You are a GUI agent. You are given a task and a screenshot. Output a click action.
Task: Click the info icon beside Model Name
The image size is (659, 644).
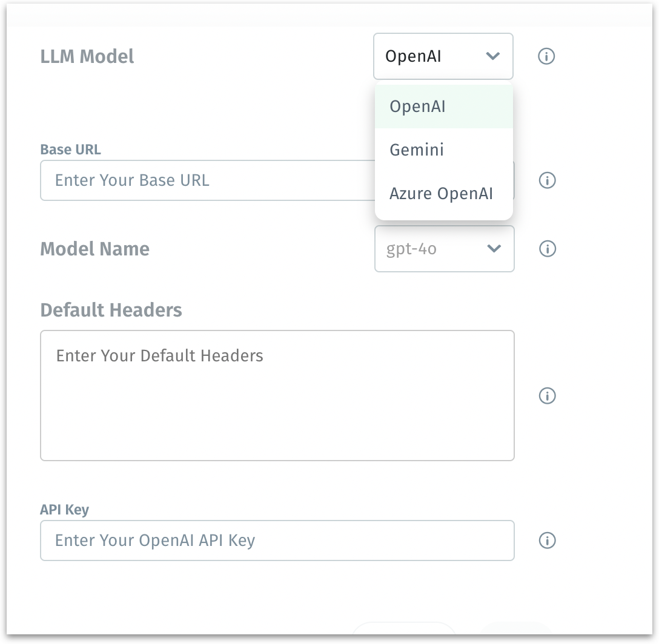click(x=547, y=249)
